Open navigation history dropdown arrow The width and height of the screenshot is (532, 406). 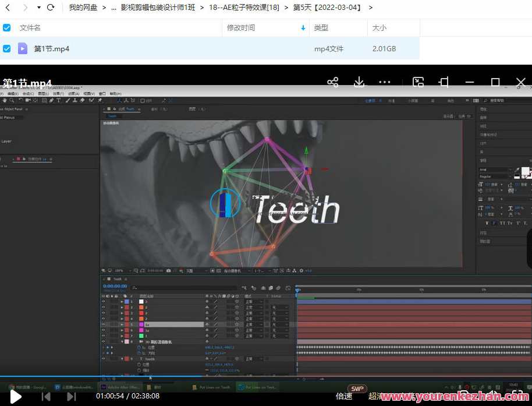(38, 8)
